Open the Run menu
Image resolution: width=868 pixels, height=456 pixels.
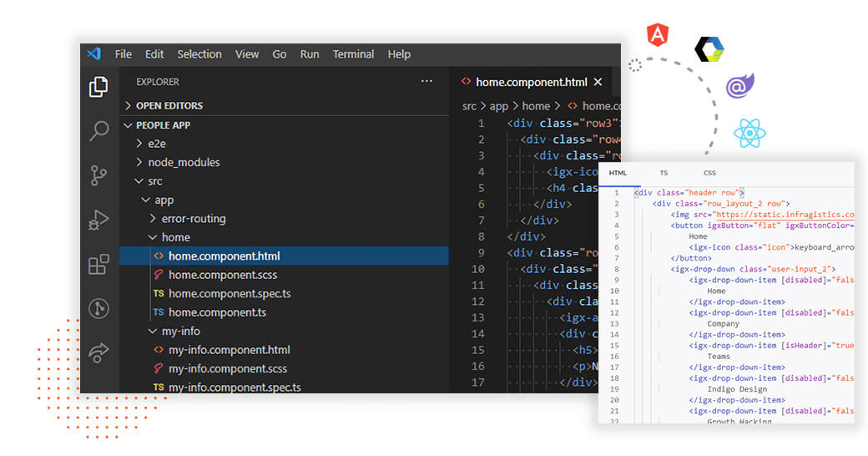310,54
